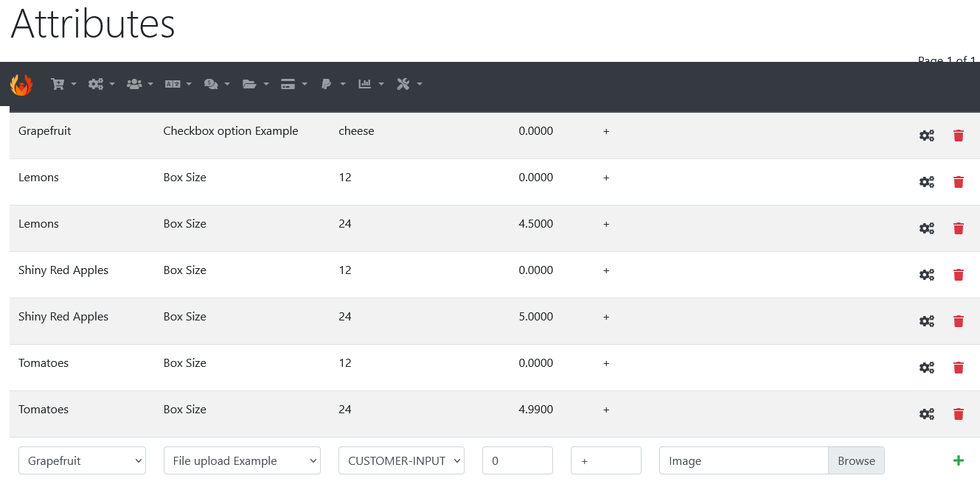Open the language translation menu
Screen dimensions: 980x484
[x=178, y=84]
